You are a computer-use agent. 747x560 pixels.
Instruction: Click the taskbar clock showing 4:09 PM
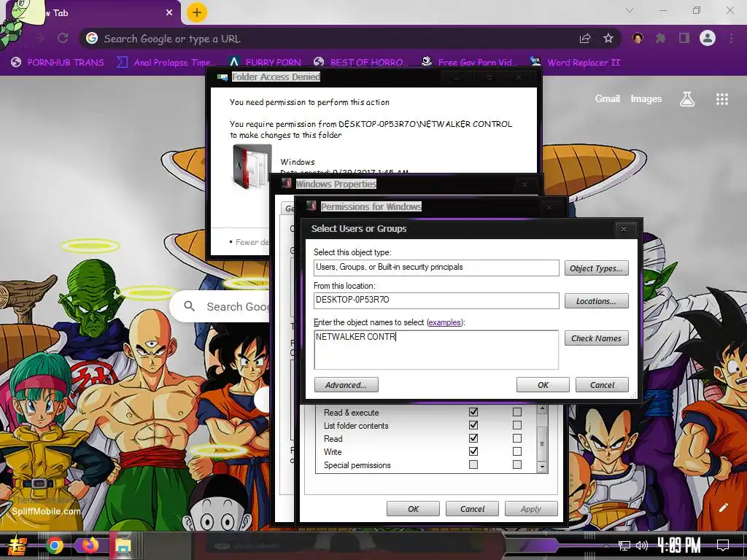click(679, 545)
